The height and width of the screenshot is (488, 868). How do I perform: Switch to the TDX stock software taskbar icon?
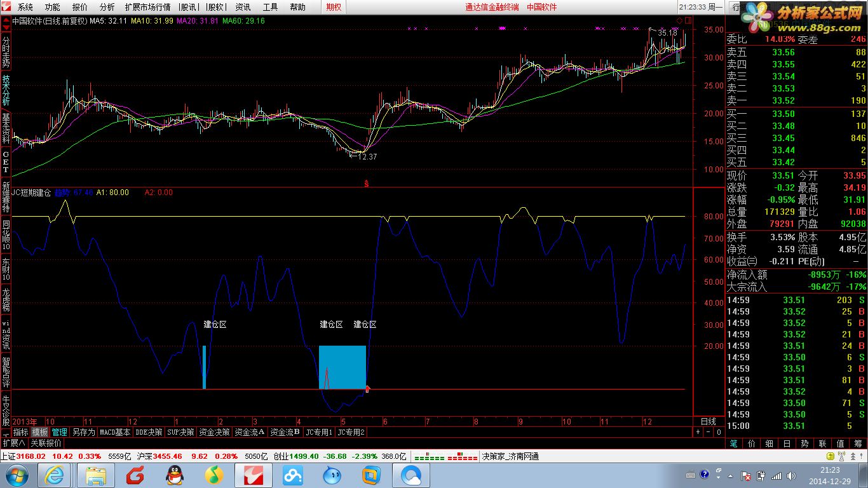point(254,475)
